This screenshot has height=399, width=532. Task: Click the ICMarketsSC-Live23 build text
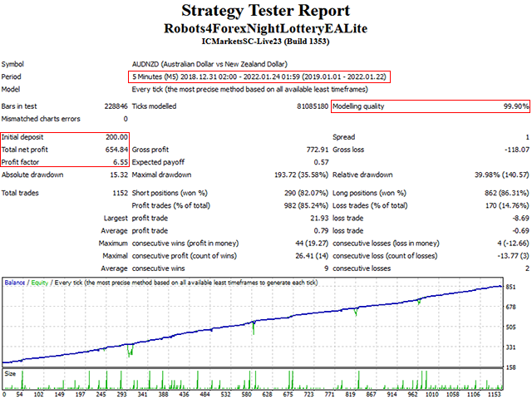click(x=265, y=40)
